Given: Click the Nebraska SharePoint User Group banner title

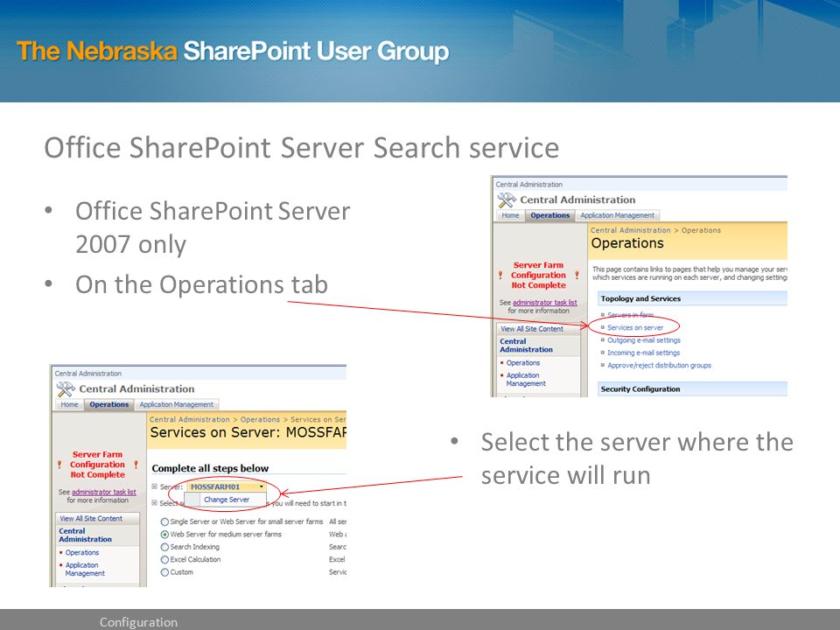Looking at the screenshot, I should coord(233,52).
